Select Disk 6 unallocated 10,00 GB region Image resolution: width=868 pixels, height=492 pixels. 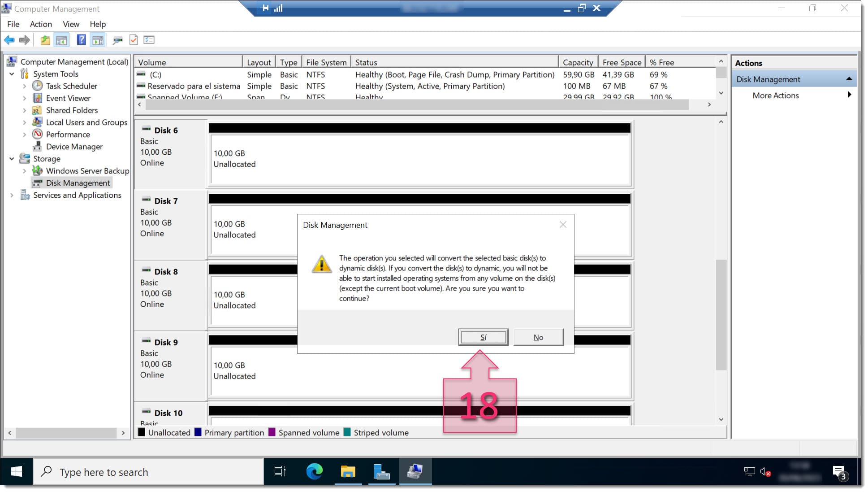pyautogui.click(x=420, y=159)
